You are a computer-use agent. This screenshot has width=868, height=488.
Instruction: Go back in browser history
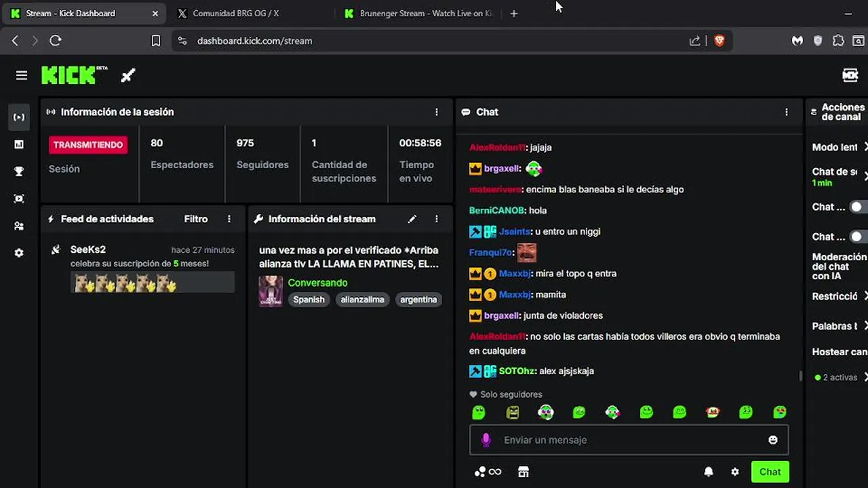pos(15,41)
